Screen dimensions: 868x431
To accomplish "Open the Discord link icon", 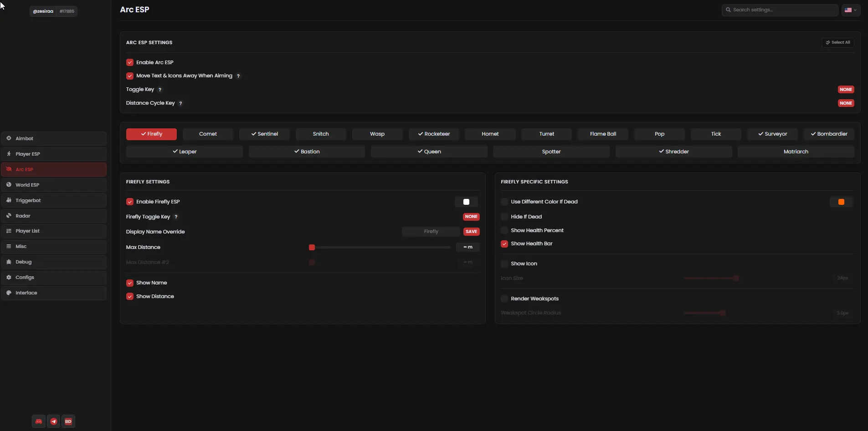I will [x=39, y=421].
